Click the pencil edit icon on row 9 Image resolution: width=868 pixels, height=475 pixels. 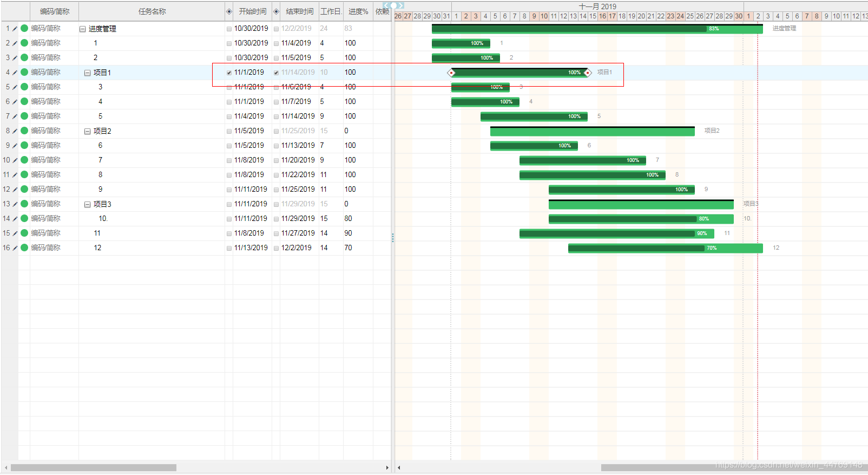coord(15,146)
